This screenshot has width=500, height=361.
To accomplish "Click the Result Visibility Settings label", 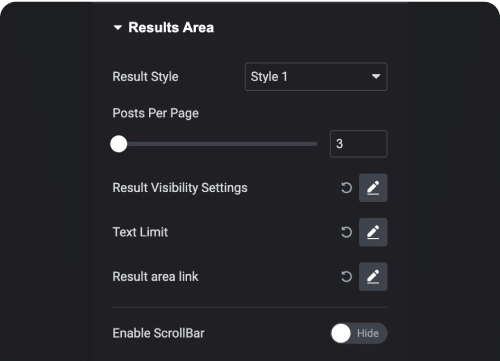I will 180,188.
